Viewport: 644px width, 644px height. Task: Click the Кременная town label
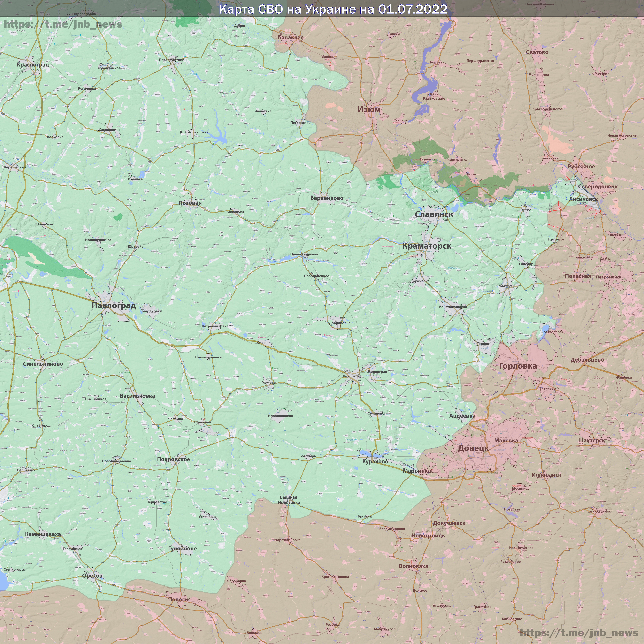tap(549, 158)
